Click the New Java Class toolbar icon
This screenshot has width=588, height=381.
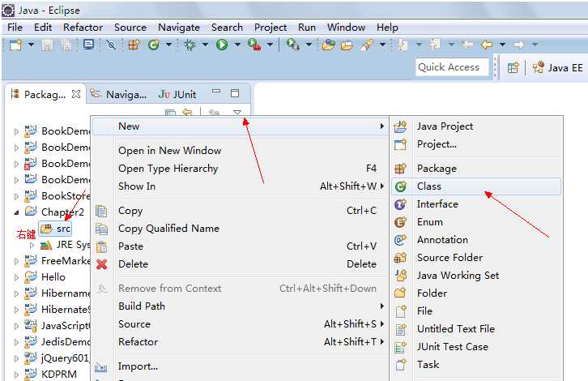click(153, 45)
